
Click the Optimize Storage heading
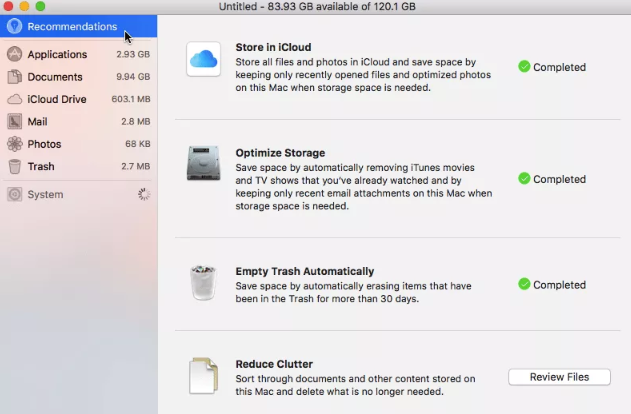point(280,153)
